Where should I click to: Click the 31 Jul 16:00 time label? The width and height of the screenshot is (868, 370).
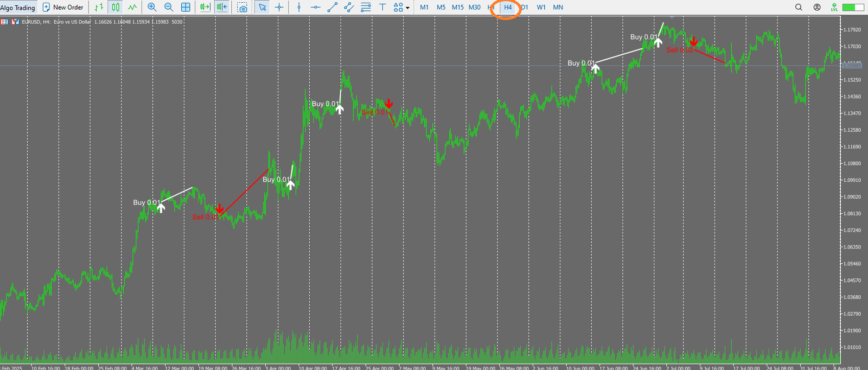click(x=813, y=368)
